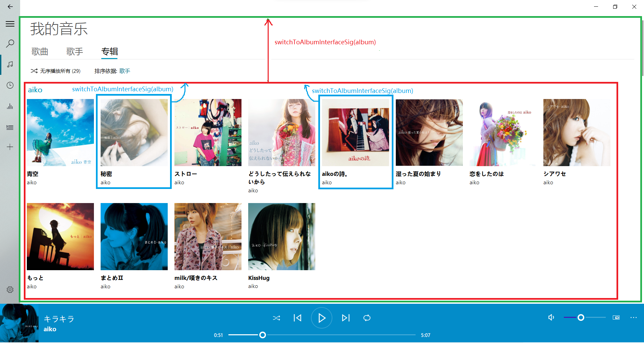Click the もっと title text

click(x=35, y=278)
